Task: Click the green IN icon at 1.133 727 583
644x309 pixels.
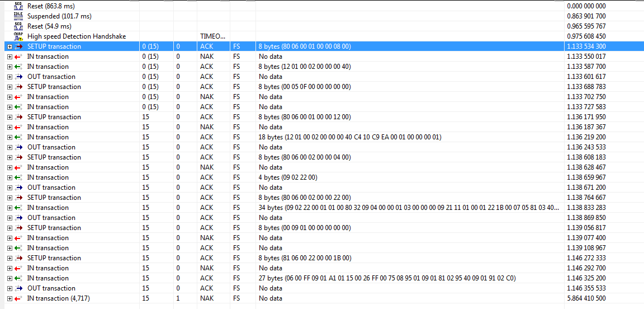Action: point(19,107)
